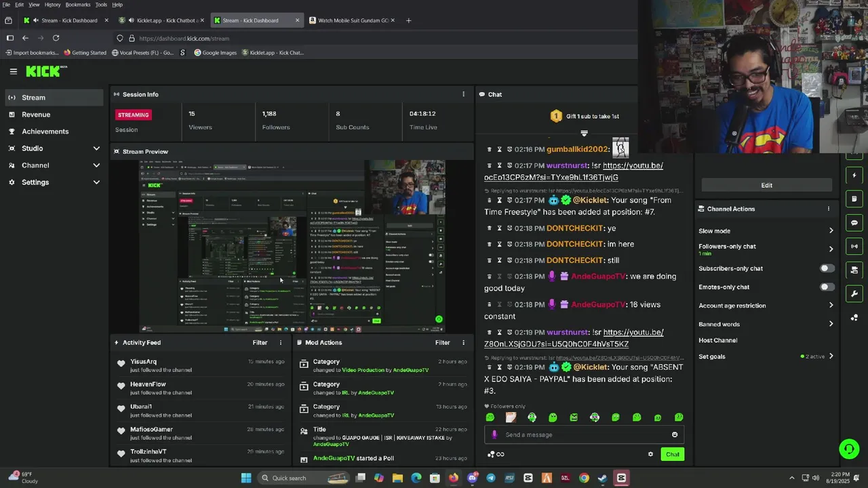
Task: Toggle Emotes-only chat switch
Action: [827, 287]
